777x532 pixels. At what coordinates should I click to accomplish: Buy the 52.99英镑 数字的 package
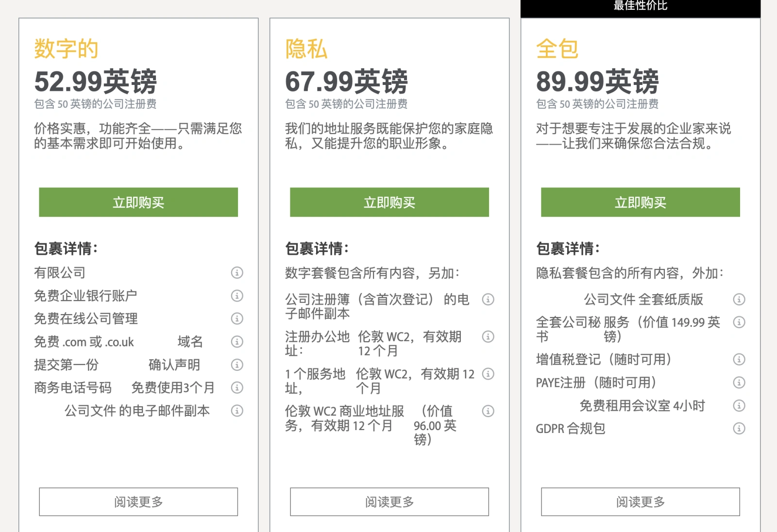point(138,202)
